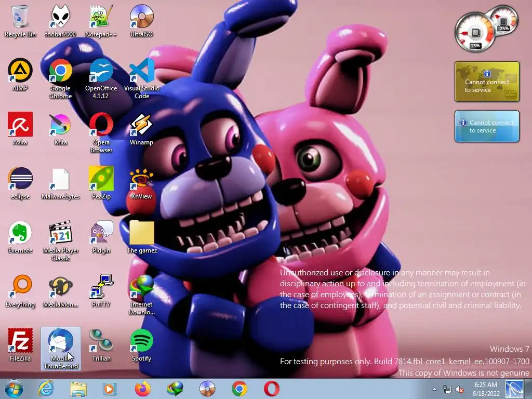The image size is (532, 399).
Task: Select the Avira desktop icon
Action: point(20,129)
